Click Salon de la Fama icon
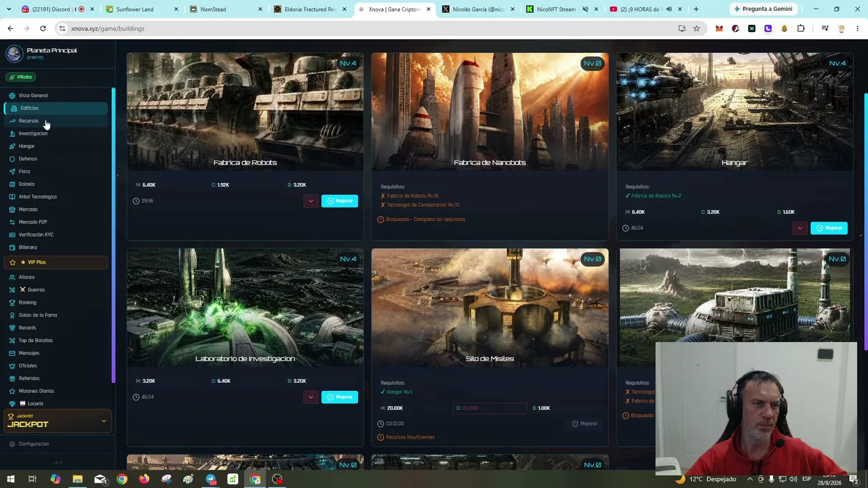 point(12,315)
